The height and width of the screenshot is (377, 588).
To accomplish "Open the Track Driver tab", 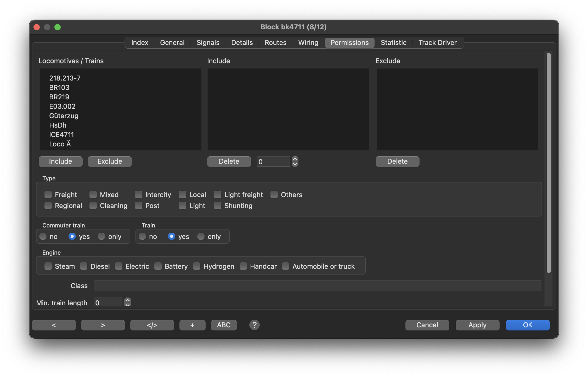I will [437, 43].
